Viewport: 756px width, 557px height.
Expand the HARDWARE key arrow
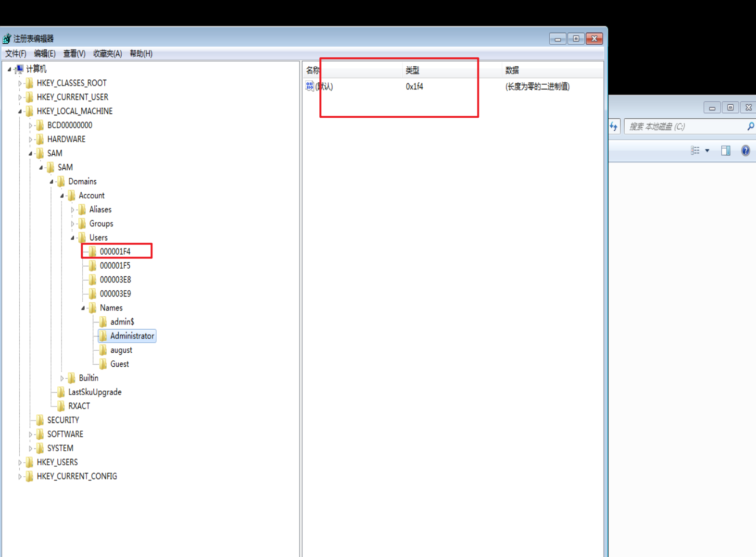tap(30, 139)
